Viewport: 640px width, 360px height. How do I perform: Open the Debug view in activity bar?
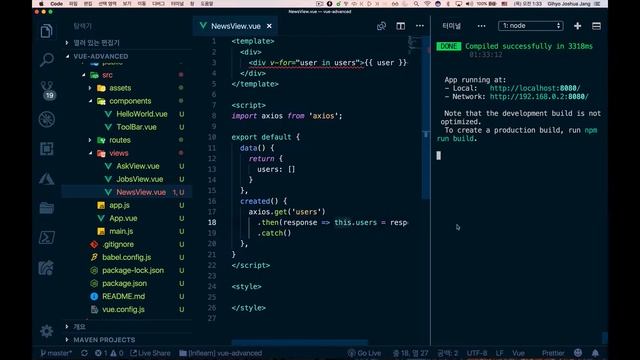point(47,119)
